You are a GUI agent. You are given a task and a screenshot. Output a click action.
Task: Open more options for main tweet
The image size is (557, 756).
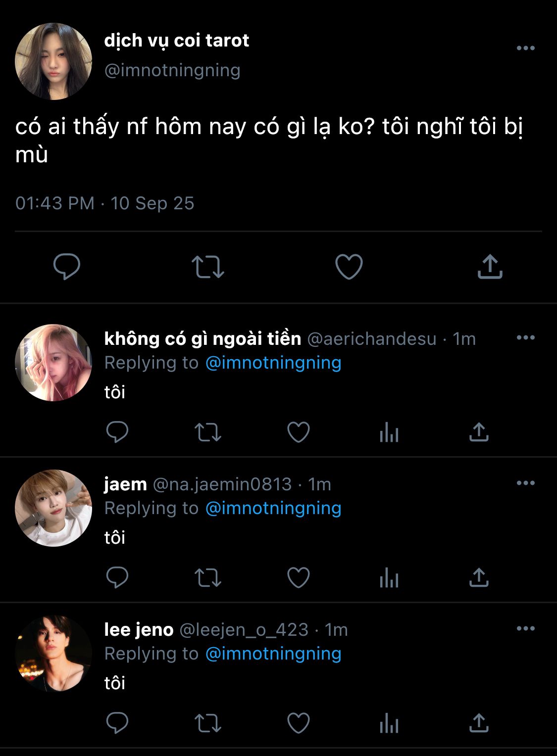tap(525, 48)
